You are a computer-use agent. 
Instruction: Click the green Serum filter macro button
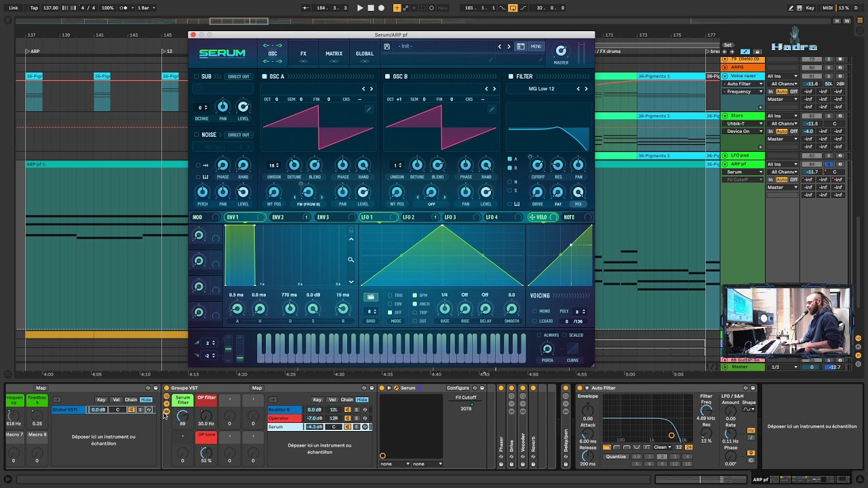(182, 400)
